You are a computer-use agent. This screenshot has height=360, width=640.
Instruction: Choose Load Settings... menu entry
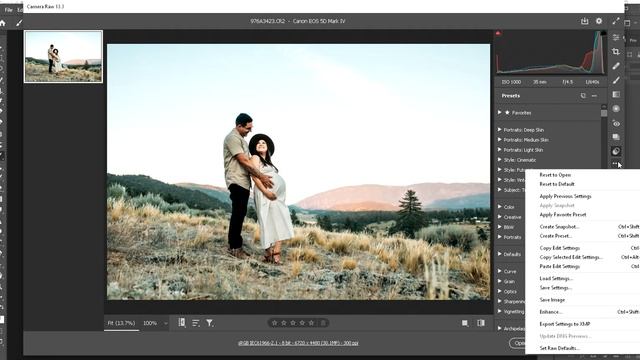coord(556,278)
